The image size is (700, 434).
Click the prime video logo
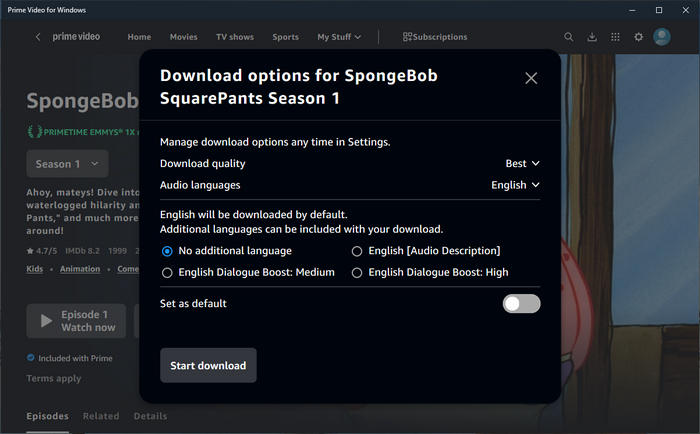point(76,37)
